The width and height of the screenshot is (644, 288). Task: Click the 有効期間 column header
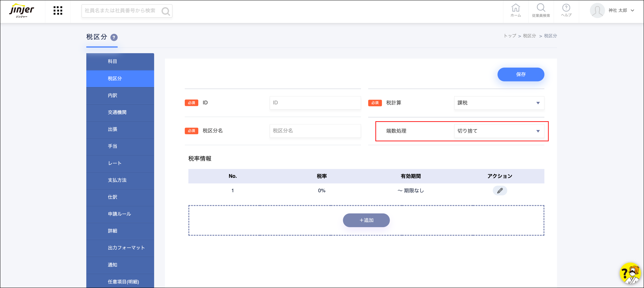pos(411,176)
